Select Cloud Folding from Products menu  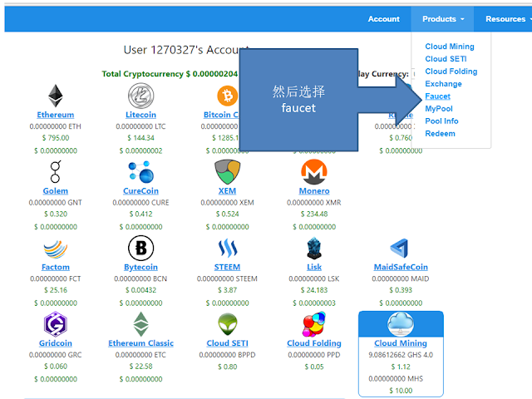coord(451,71)
